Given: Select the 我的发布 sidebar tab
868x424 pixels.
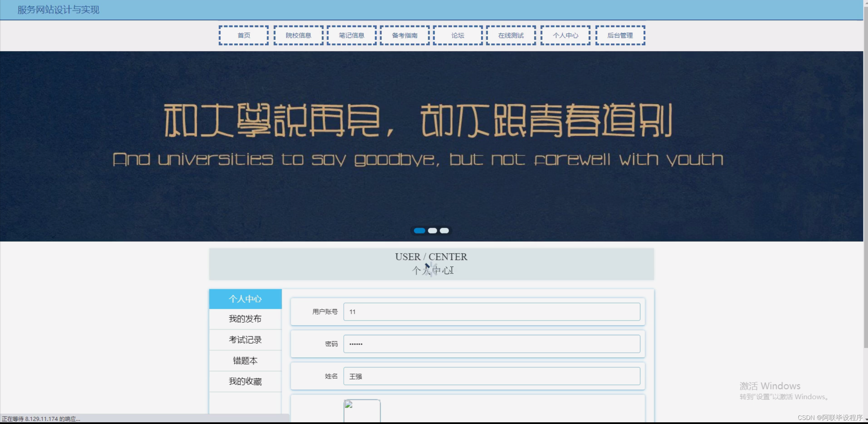Looking at the screenshot, I should [x=245, y=319].
